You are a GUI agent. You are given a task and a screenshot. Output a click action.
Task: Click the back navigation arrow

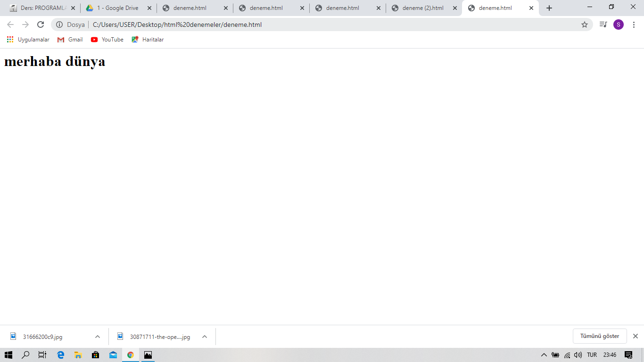9,24
